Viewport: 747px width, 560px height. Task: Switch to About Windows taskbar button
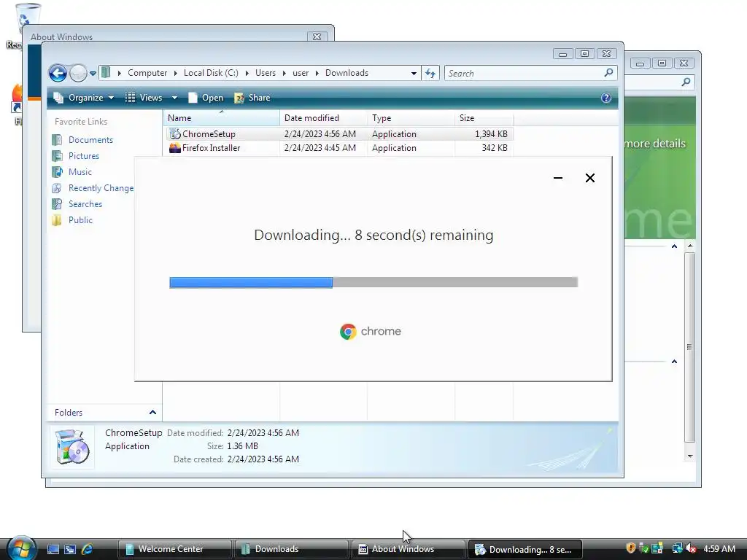408,549
